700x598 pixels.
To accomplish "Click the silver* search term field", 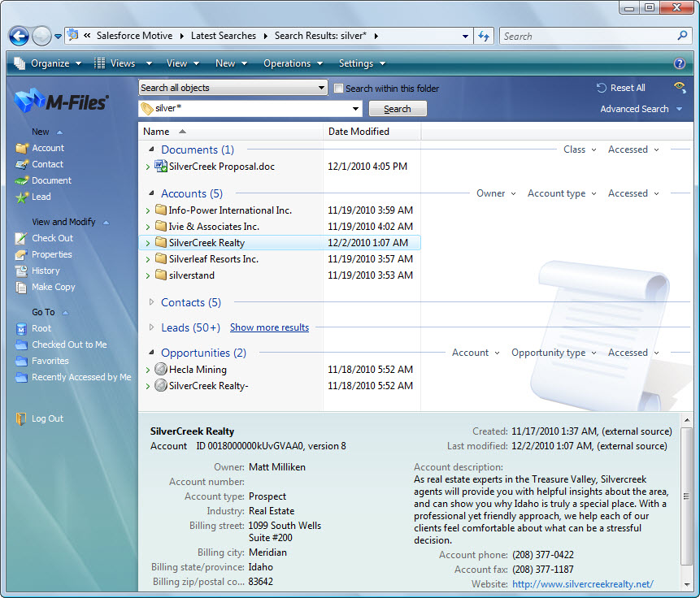I will click(250, 108).
